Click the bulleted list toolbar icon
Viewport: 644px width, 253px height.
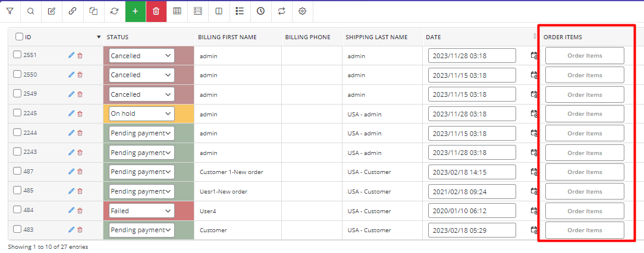coord(240,11)
